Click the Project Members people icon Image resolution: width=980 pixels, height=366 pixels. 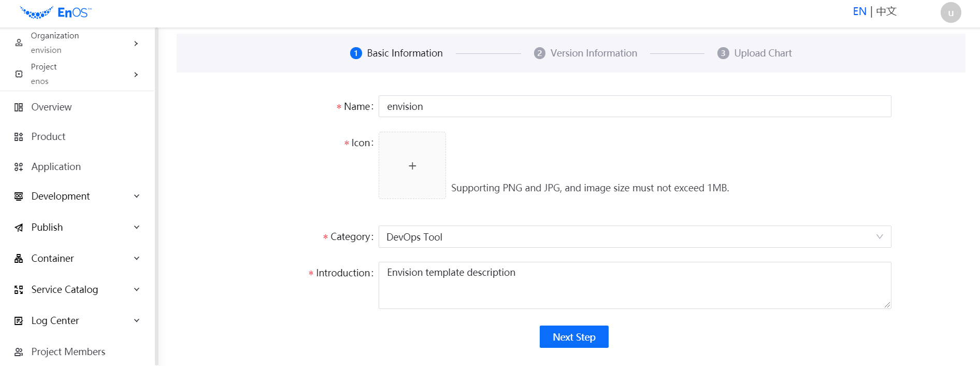[x=19, y=352]
